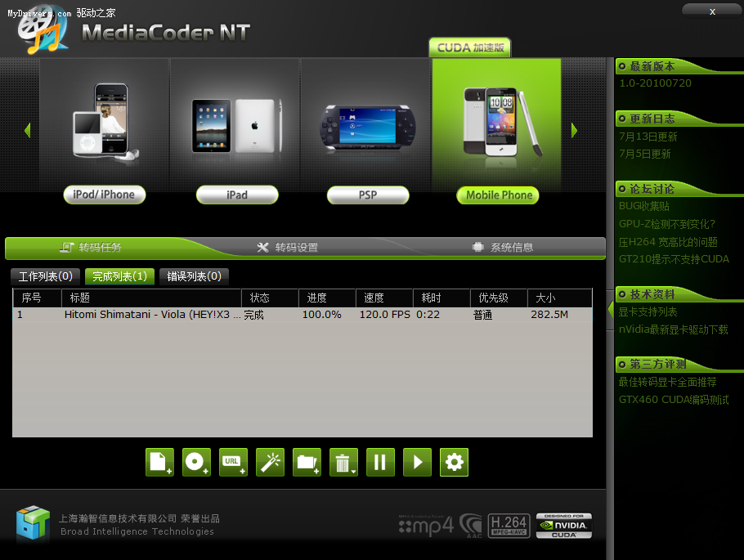Click the NVIDIA CUDA badge

[563, 526]
